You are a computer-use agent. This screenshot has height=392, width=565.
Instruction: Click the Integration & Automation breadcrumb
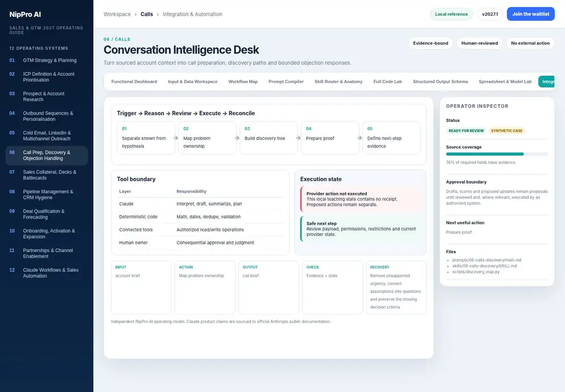193,14
